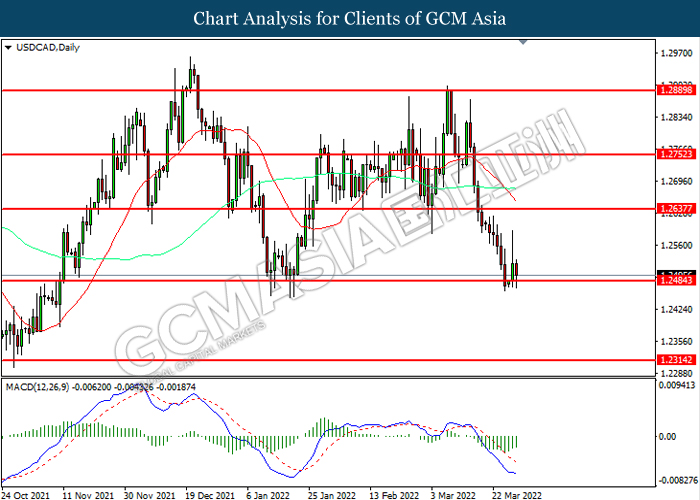Click the 1.29700 price axis label

tap(676, 53)
